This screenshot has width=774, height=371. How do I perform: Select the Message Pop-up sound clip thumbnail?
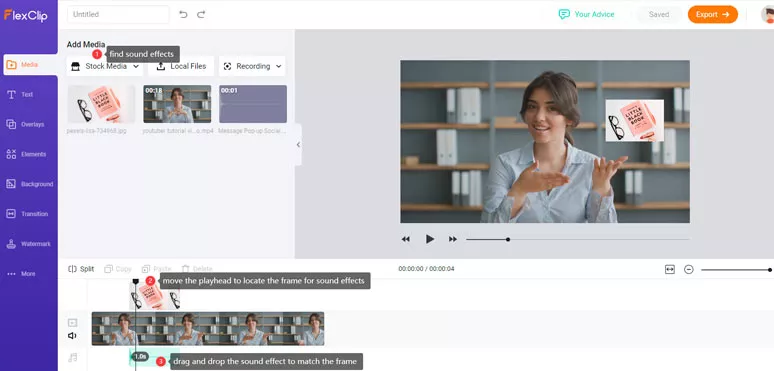253,104
